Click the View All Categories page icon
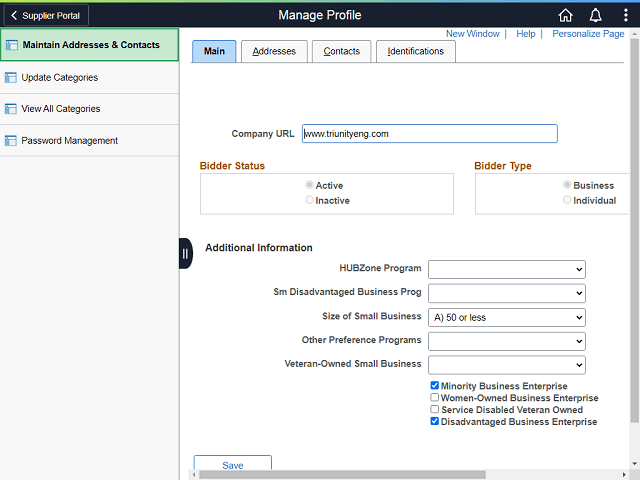The width and height of the screenshot is (640, 480). tap(11, 109)
